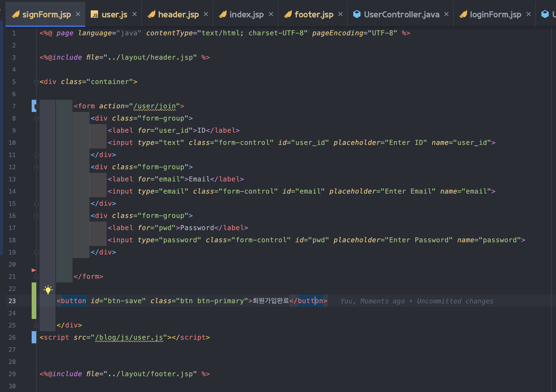Screen dimensions: 556x392
Task: Click the name="password" attribute
Action: (x=489, y=240)
